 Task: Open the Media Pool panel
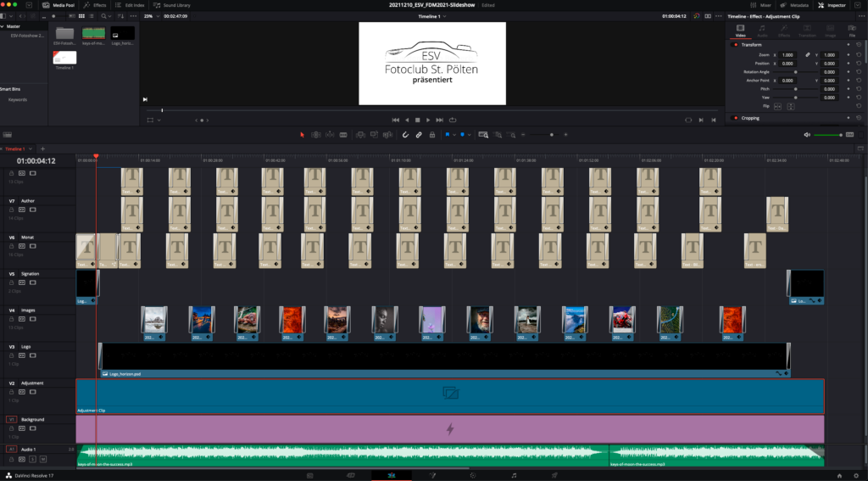58,5
